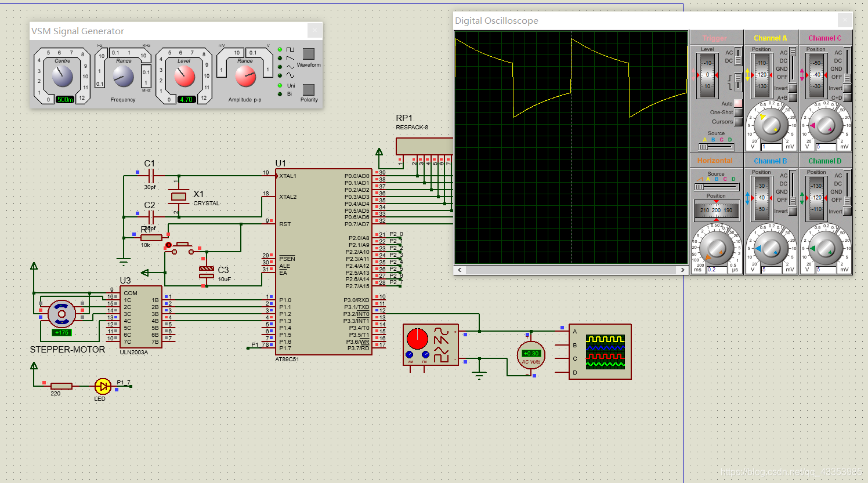Click the generator Frequency Centre knob
The image size is (868, 483).
(x=62, y=76)
